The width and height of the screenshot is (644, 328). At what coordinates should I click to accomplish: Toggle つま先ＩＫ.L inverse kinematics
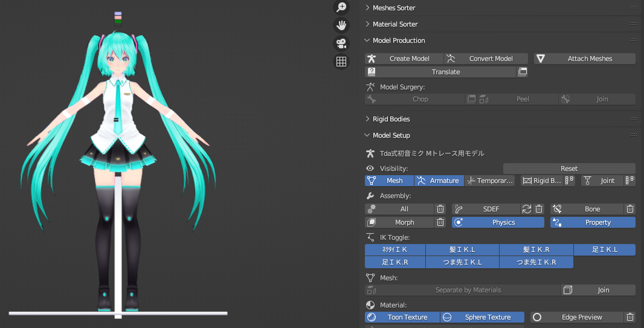463,262
